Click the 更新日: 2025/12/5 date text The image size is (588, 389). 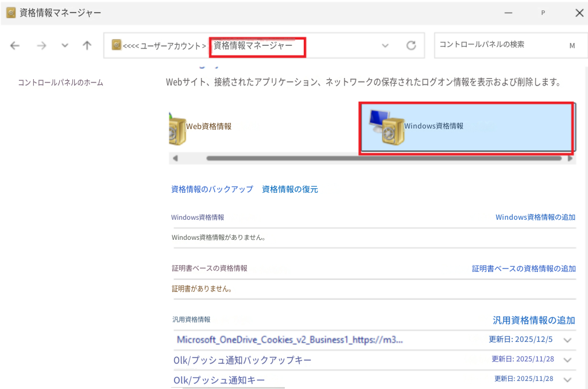coord(520,339)
